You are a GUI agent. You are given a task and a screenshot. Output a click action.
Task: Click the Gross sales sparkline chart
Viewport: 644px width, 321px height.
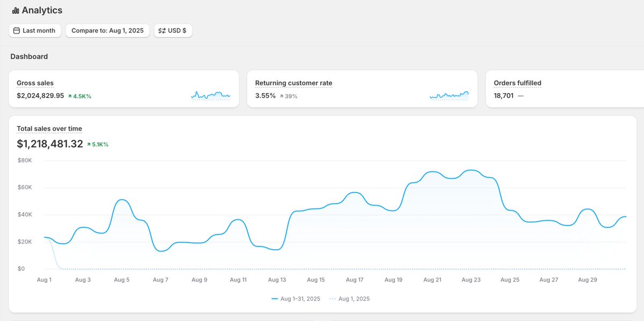[210, 95]
